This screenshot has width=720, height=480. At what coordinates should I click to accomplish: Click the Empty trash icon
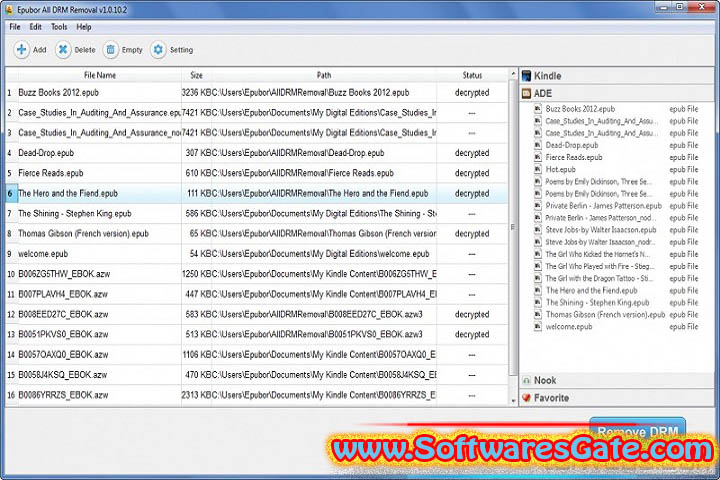coord(111,50)
